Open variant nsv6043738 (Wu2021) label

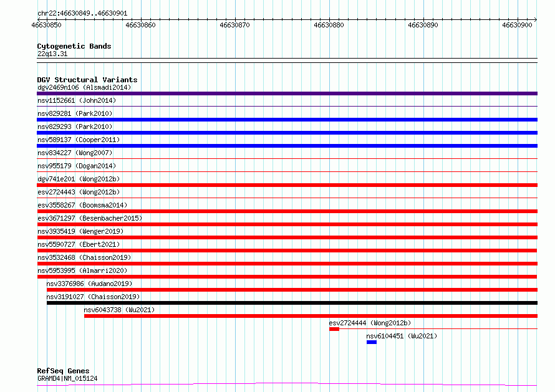119,310
